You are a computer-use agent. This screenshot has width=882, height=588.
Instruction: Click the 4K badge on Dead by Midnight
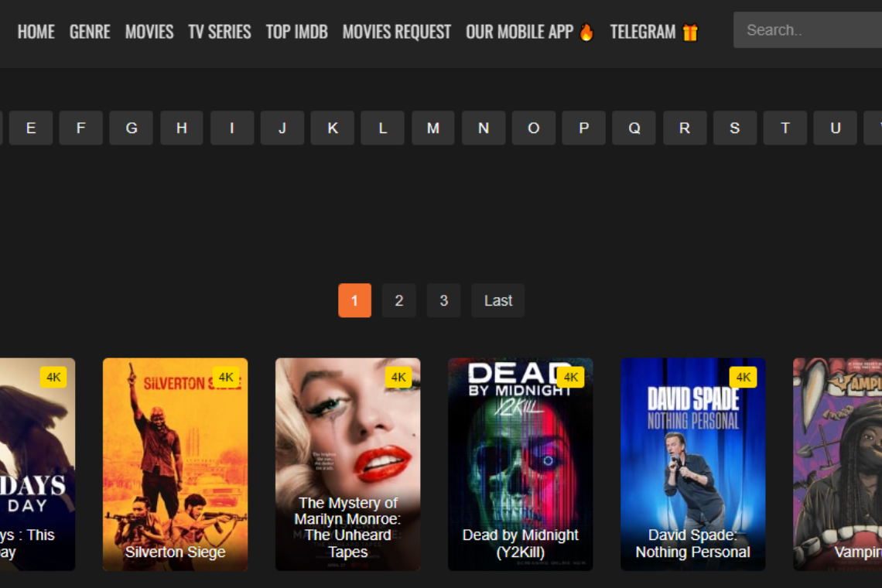571,377
